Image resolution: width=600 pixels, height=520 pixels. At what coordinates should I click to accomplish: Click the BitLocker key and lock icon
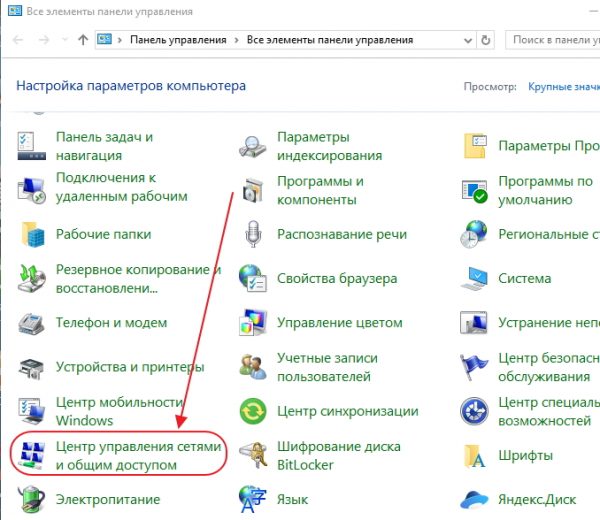(x=254, y=455)
